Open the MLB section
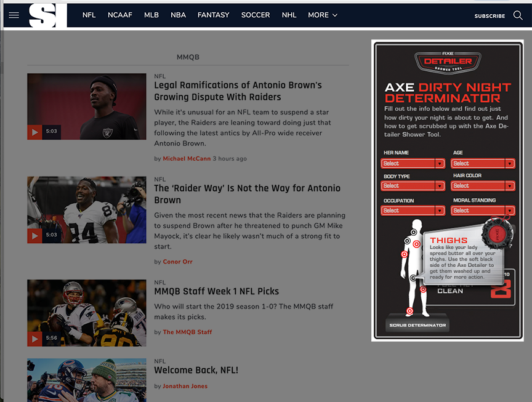 151,15
